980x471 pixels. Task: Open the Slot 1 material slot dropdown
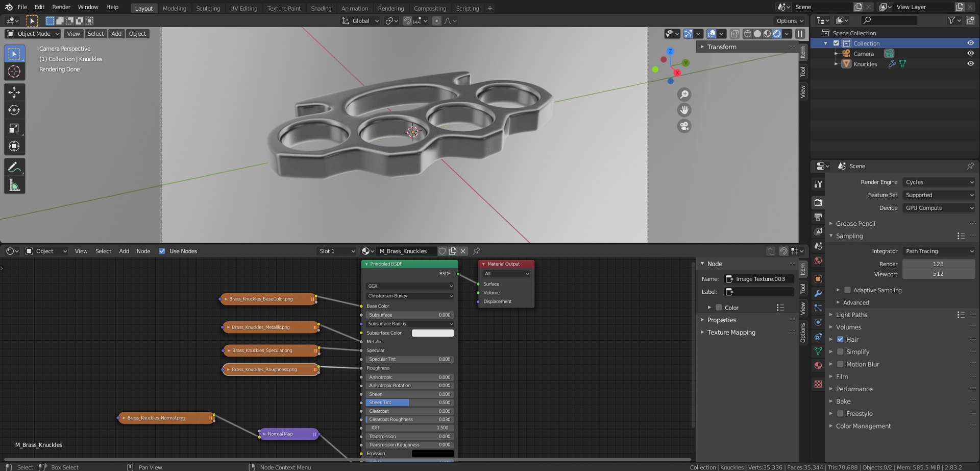pyautogui.click(x=336, y=251)
